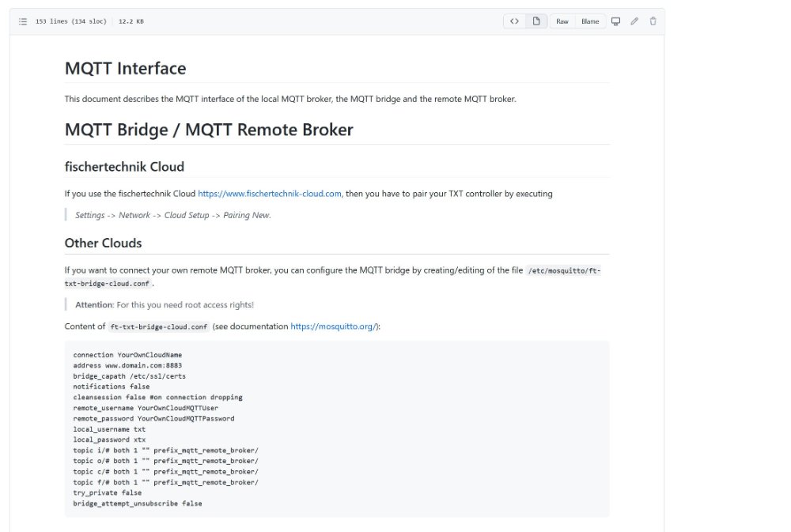The height and width of the screenshot is (532, 791).
Task: Open the Raw file view
Action: (562, 21)
